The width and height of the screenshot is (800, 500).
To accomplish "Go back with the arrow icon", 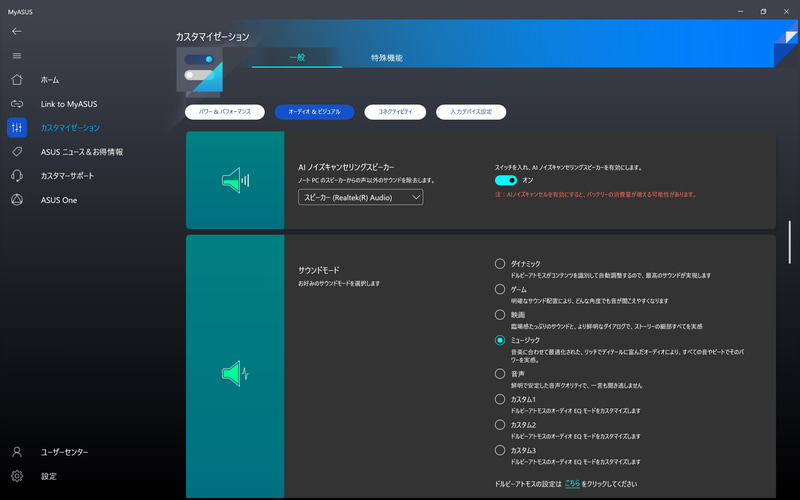I will (x=17, y=31).
